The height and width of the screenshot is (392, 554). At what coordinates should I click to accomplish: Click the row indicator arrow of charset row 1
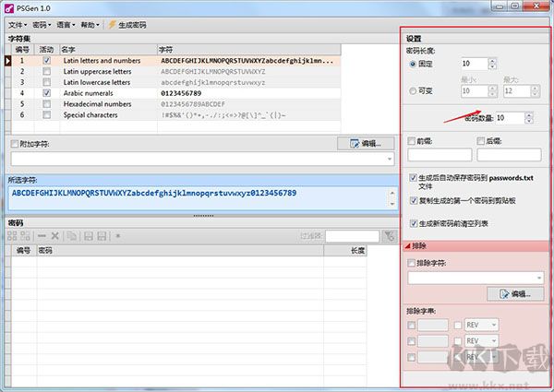tap(7, 61)
